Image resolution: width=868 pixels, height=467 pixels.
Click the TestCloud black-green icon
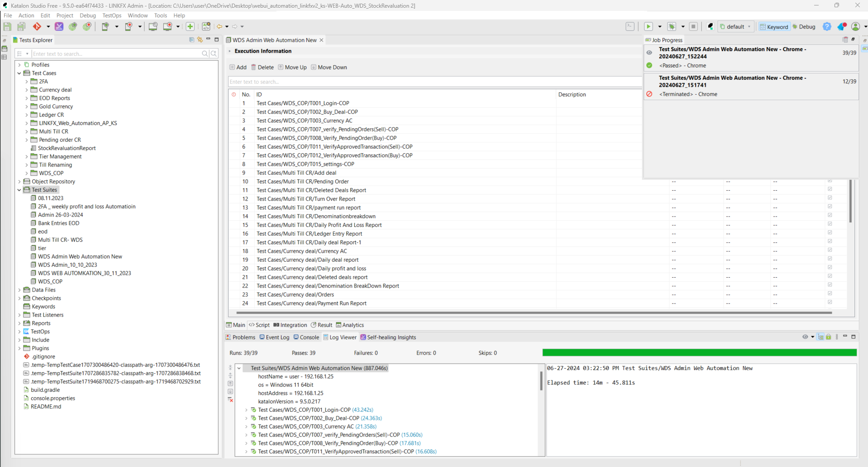pos(710,27)
